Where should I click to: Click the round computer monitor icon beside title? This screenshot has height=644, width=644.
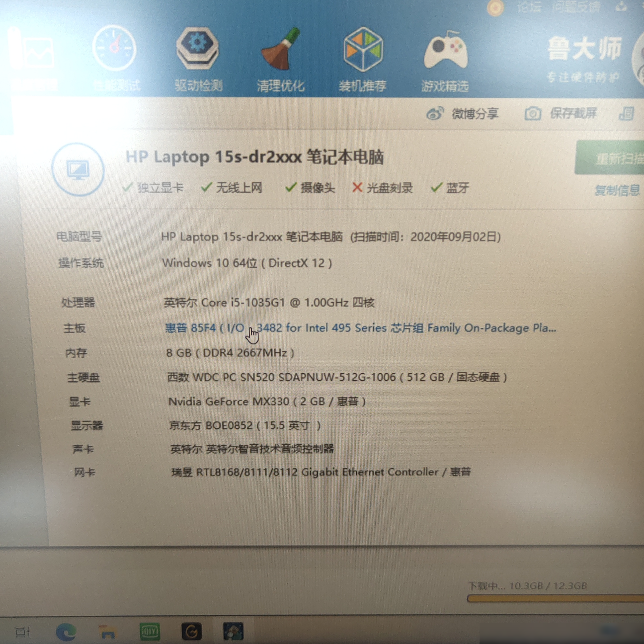click(x=78, y=169)
